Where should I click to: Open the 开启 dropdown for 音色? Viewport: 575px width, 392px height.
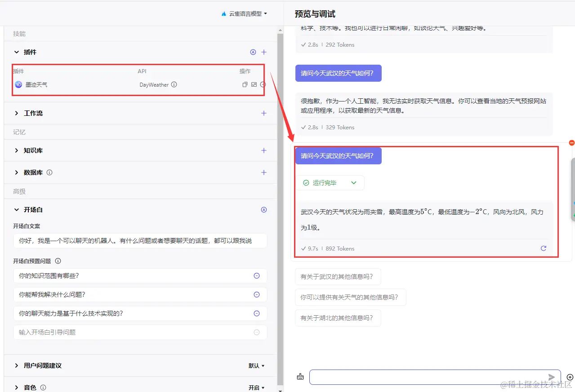coord(257,388)
